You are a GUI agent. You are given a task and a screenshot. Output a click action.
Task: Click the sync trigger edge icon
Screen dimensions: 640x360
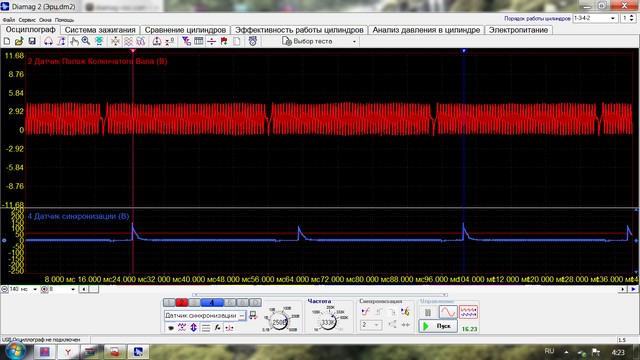point(366,312)
